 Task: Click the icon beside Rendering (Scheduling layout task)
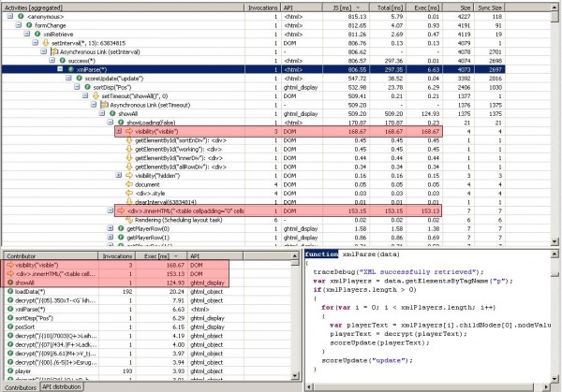129,220
